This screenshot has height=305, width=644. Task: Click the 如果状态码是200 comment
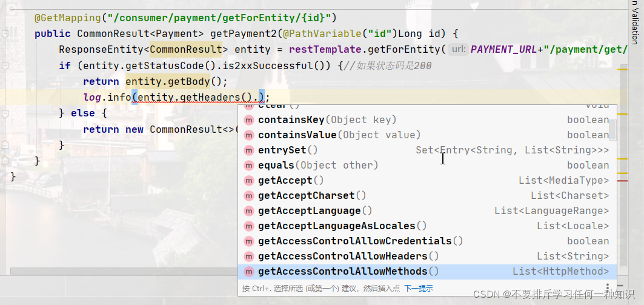coord(387,65)
